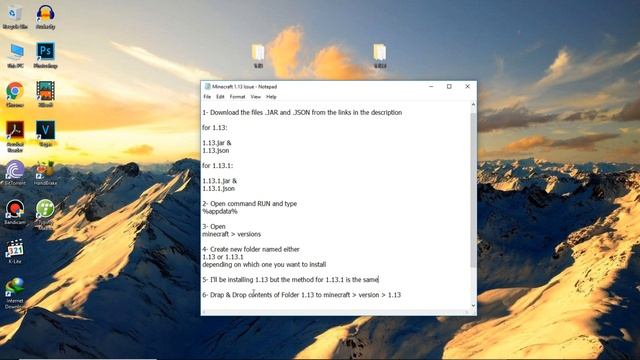Click the '1.13.jar &' line
Screen dimensions: 640x360
(x=216, y=143)
